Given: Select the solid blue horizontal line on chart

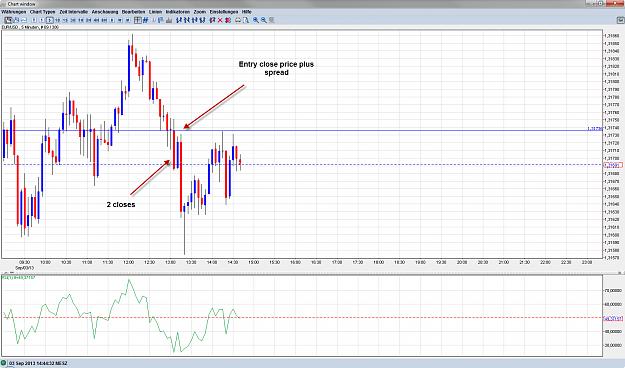Looking at the screenshot, I should (301, 130).
